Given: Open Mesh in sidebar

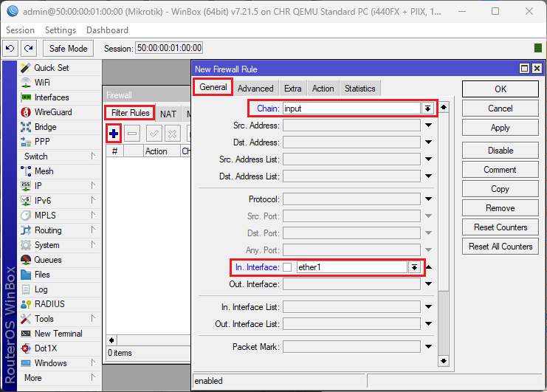Looking at the screenshot, I should pyautogui.click(x=59, y=171).
